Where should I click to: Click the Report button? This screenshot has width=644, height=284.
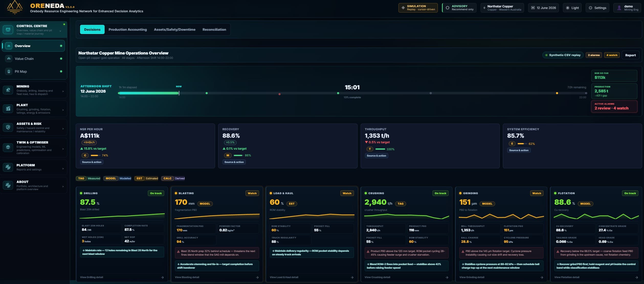[x=630, y=55]
